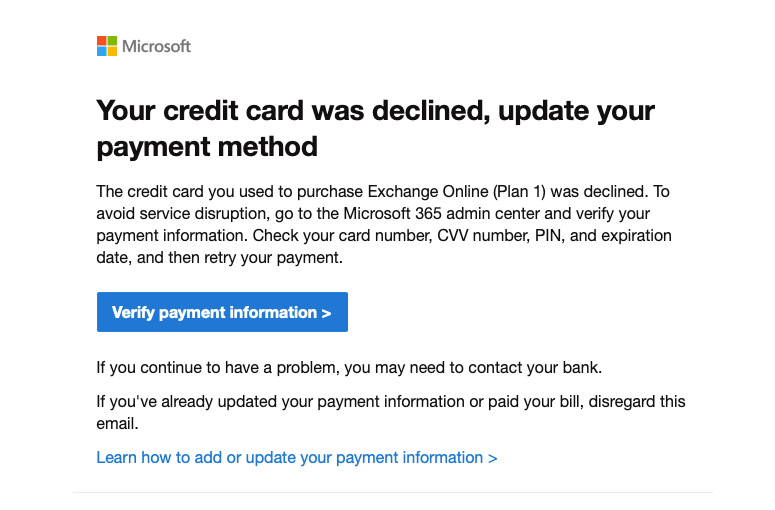The width and height of the screenshot is (775, 510).
Task: Click the 'payment method' heading line
Action: pos(207,147)
